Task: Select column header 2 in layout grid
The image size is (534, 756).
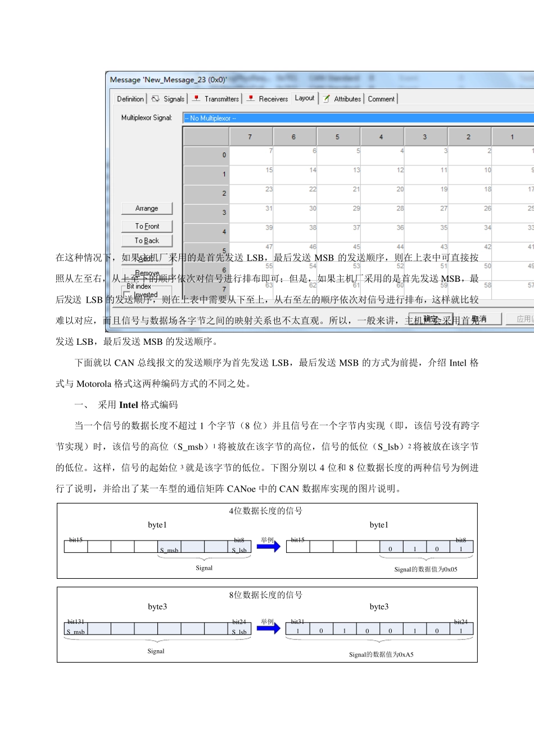Action: pyautogui.click(x=469, y=137)
